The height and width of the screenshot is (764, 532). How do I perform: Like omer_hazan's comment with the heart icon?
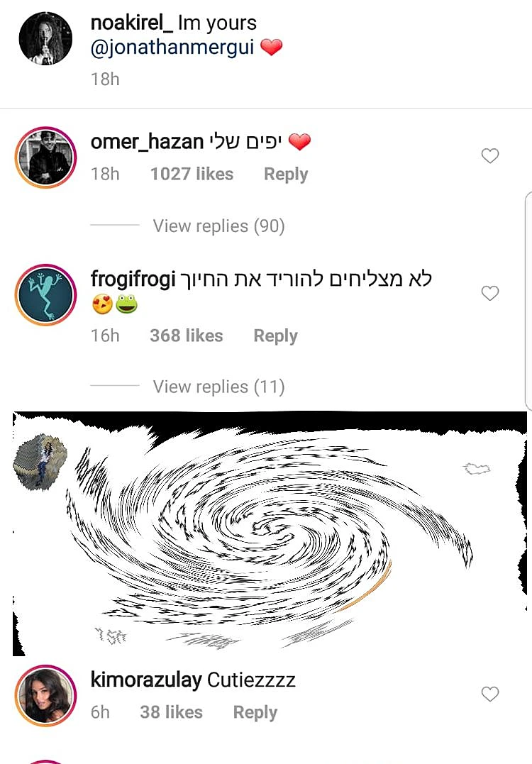(489, 156)
